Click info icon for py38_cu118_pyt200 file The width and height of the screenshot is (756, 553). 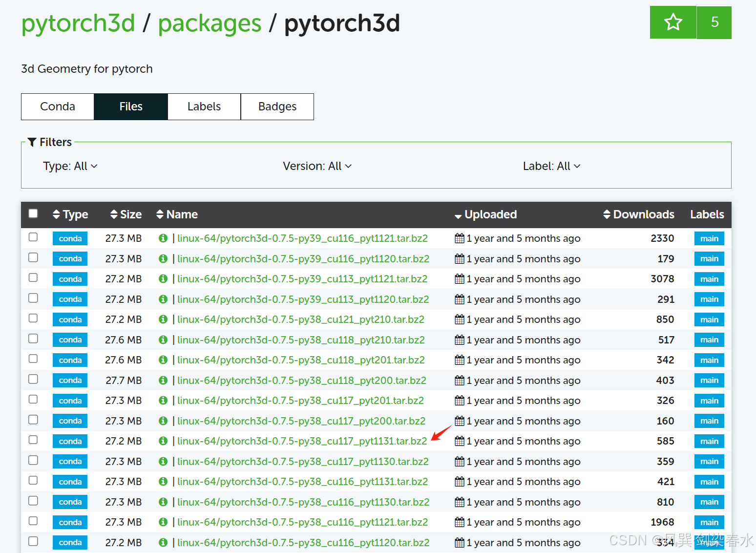point(163,380)
